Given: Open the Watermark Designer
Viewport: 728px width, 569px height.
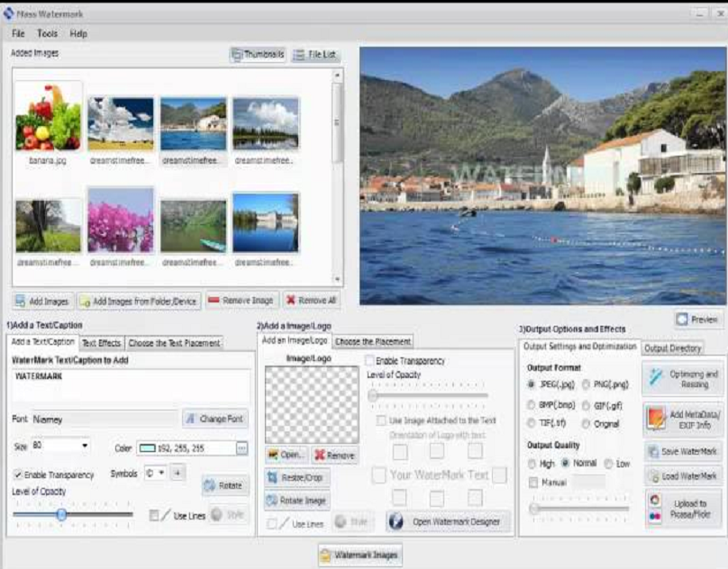Looking at the screenshot, I should pos(448,521).
